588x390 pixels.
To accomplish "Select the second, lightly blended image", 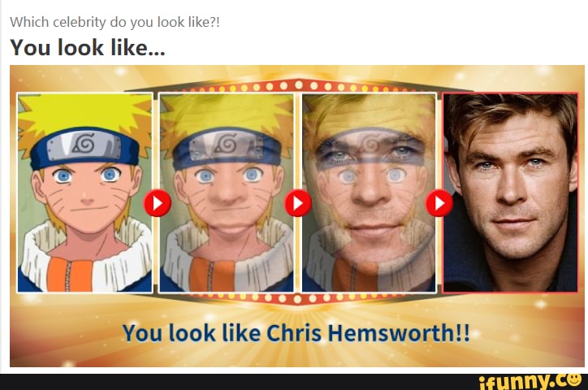I will coord(227,193).
